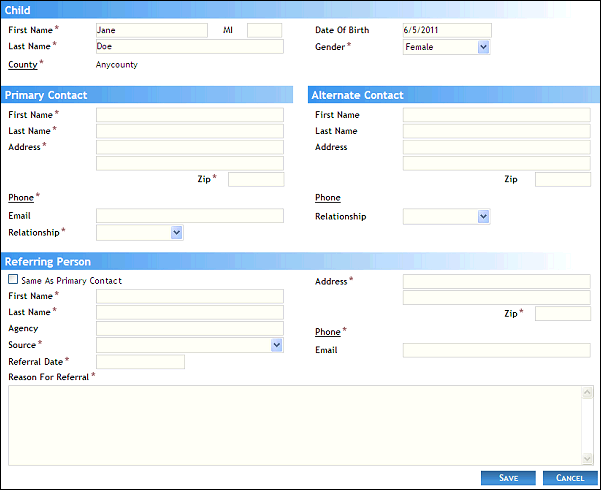Click the Primary Contact Email field

click(x=190, y=216)
